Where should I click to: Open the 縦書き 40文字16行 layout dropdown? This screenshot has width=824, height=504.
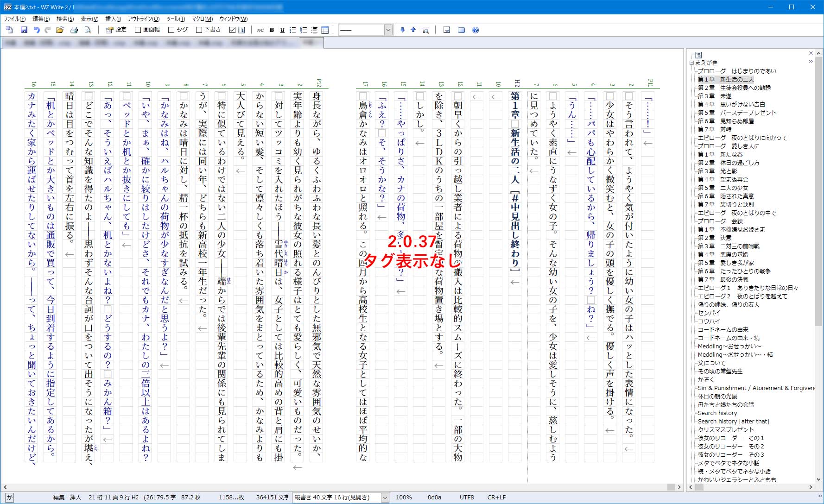tap(385, 498)
